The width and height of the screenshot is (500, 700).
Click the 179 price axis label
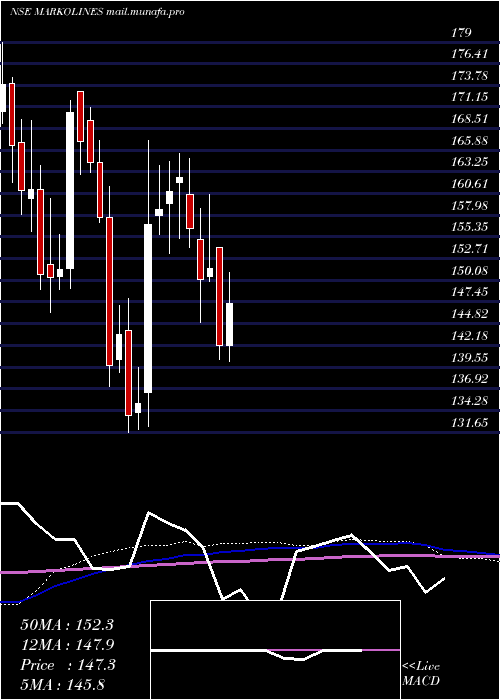click(462, 33)
